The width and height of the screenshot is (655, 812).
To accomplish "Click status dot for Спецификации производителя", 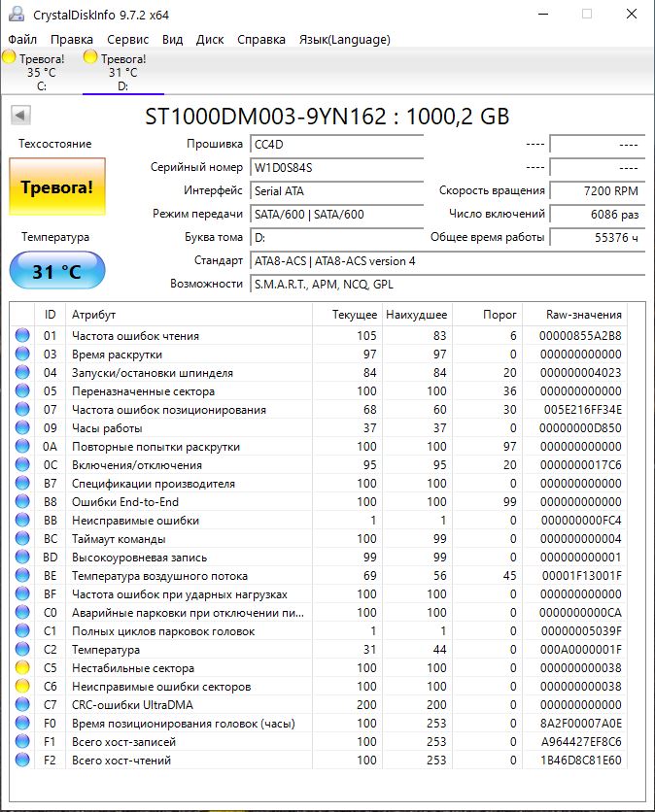I will click(22, 483).
